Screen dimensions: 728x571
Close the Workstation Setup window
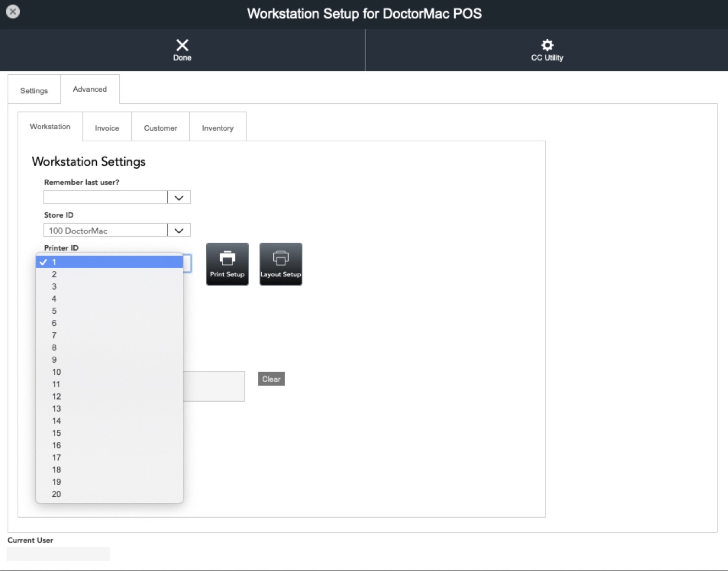click(13, 12)
